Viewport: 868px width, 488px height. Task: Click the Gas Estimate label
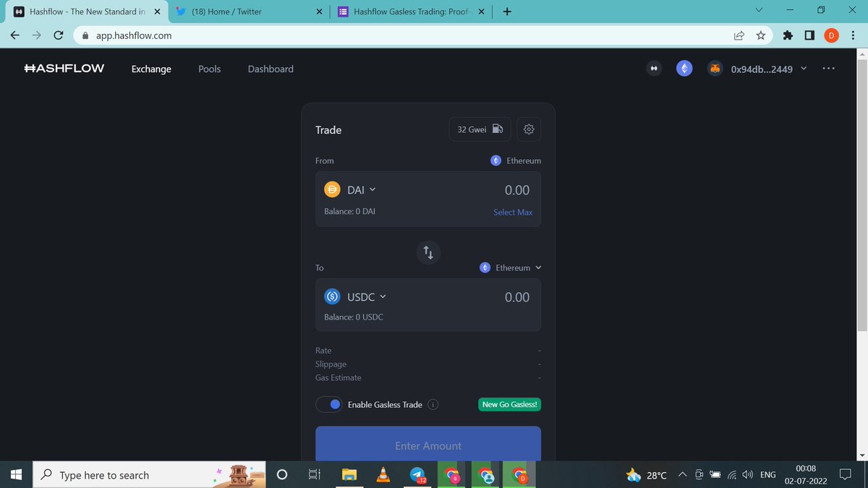pyautogui.click(x=339, y=377)
